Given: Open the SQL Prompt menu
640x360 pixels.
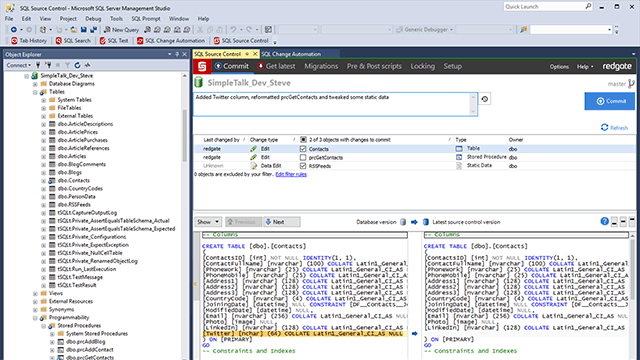Looking at the screenshot, I should click(146, 19).
